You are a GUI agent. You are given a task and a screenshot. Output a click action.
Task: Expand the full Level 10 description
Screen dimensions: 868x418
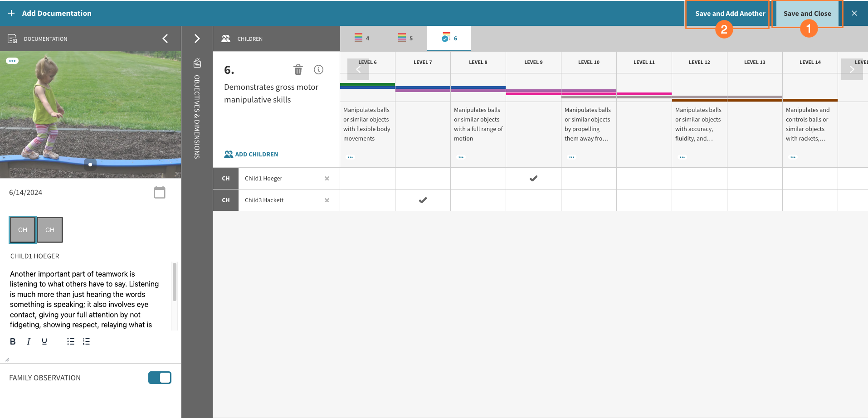coord(571,157)
